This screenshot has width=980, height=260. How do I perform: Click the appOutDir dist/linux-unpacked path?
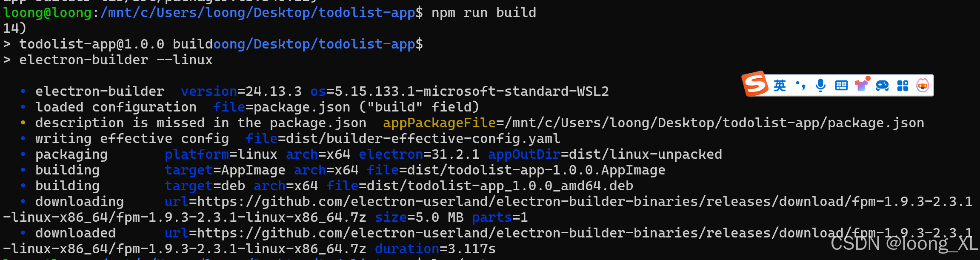click(x=646, y=154)
